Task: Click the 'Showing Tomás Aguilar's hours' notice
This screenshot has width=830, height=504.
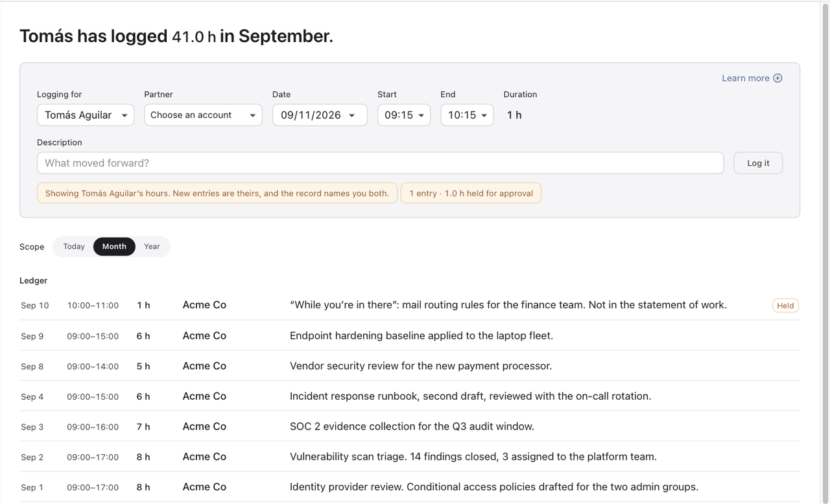Action: coord(217,193)
